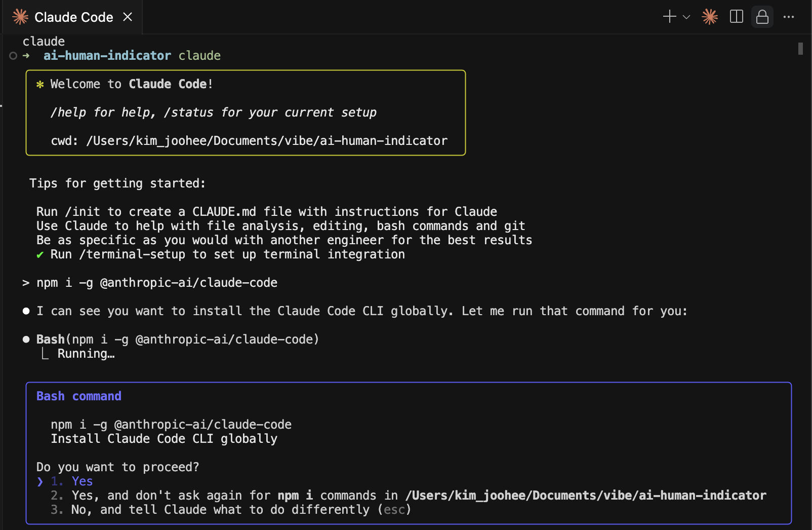Close the Claude Code tab

[x=128, y=17]
